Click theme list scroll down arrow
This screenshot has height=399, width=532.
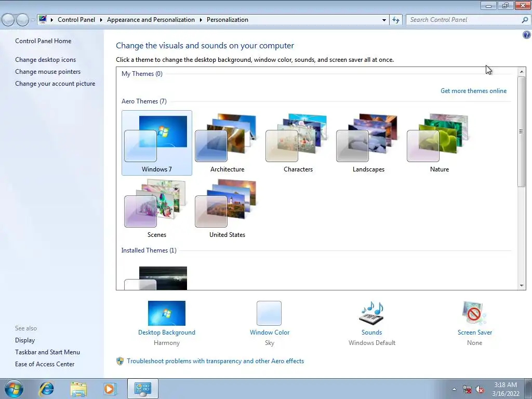(x=522, y=286)
